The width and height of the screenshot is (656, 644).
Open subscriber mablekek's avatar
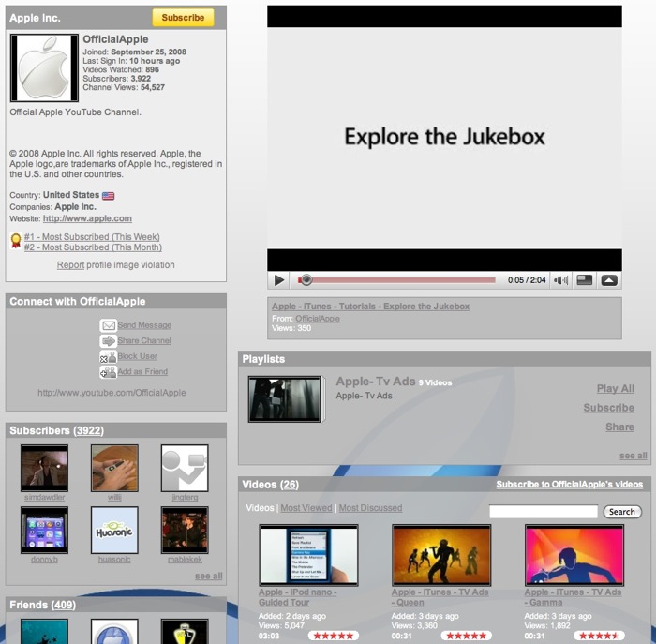pyautogui.click(x=185, y=530)
